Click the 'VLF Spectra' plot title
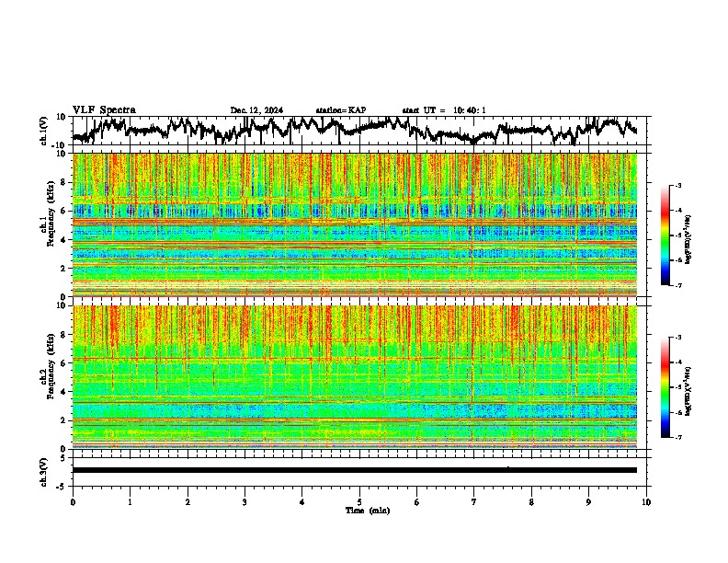This screenshot has height=563, width=728. pyautogui.click(x=104, y=110)
